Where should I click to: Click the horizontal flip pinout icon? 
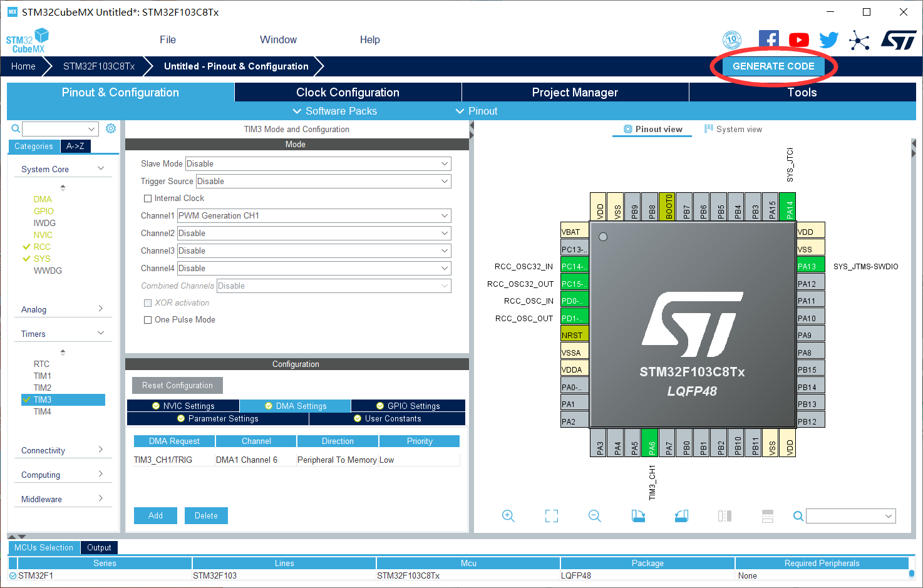[724, 516]
